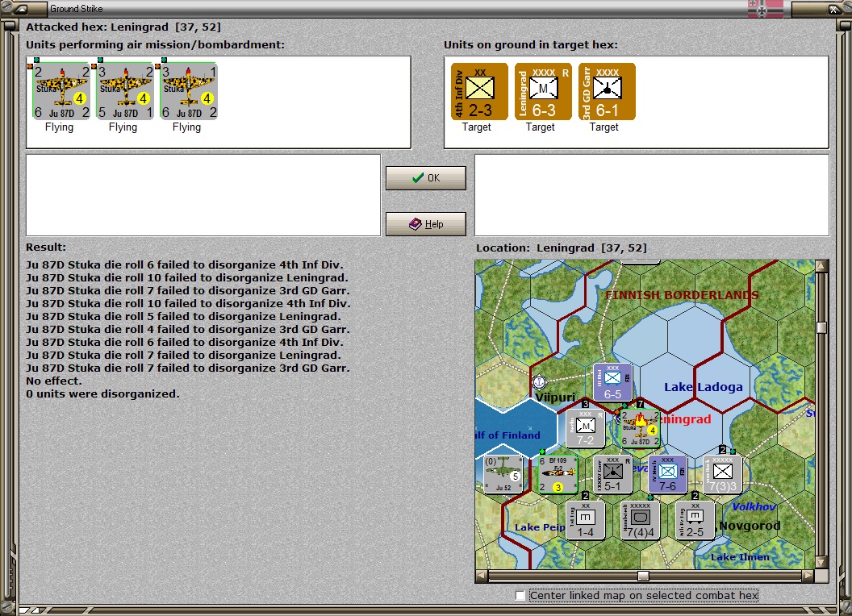The height and width of the screenshot is (616, 852).
Task: Click 'FINNISH BORDERLANDS' map label
Action: pos(682,296)
